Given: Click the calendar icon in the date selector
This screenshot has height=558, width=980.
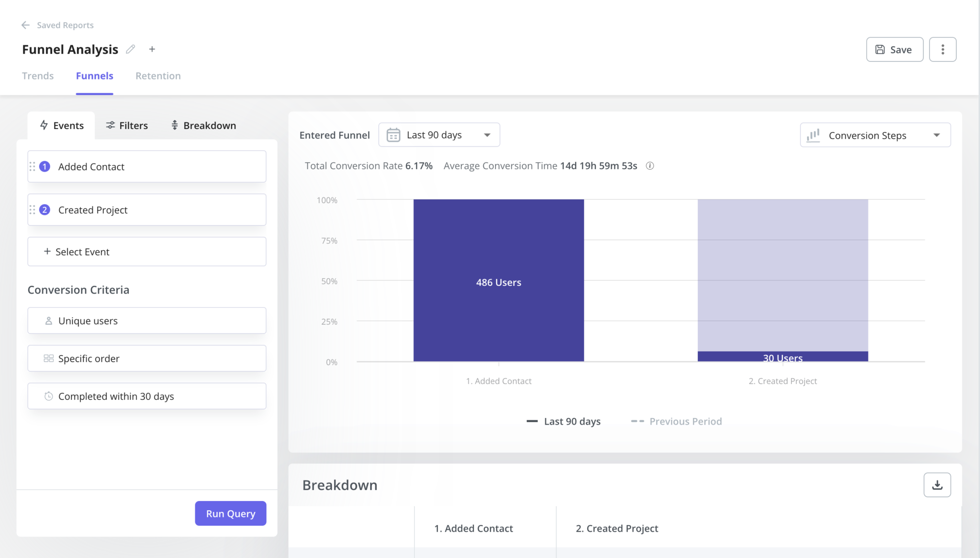Looking at the screenshot, I should pos(393,135).
